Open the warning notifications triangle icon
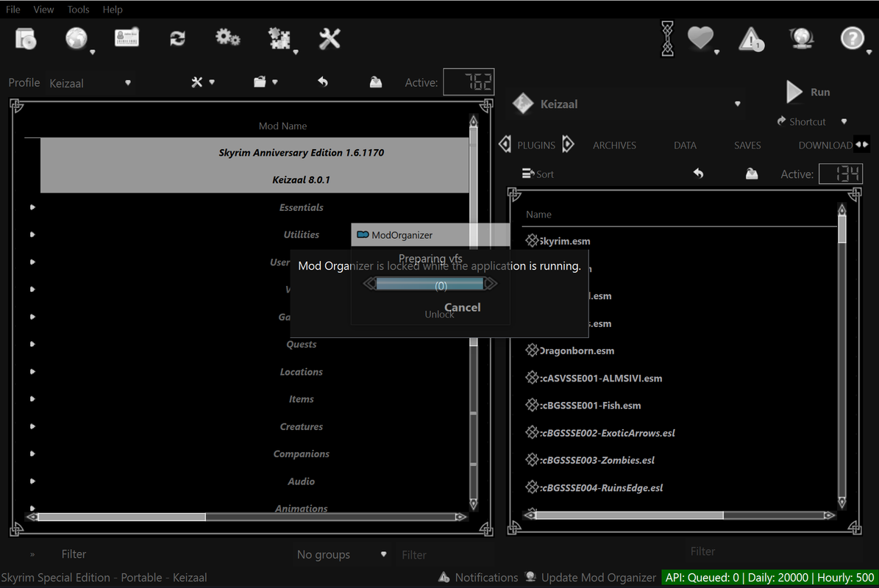Viewport: 879px width, 588px height. coord(751,39)
